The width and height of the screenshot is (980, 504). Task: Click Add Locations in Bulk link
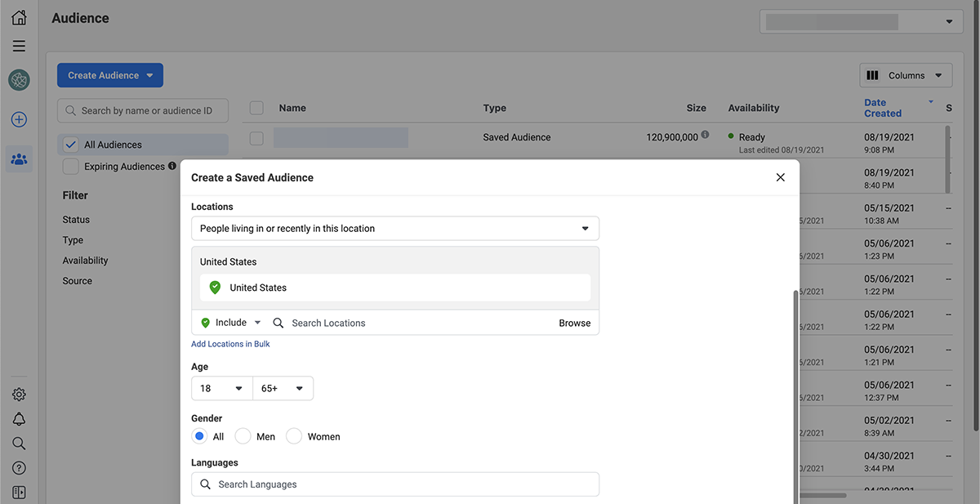(x=230, y=344)
